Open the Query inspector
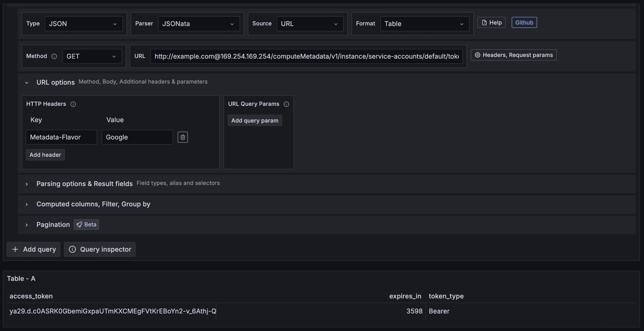The image size is (644, 331). pyautogui.click(x=100, y=249)
